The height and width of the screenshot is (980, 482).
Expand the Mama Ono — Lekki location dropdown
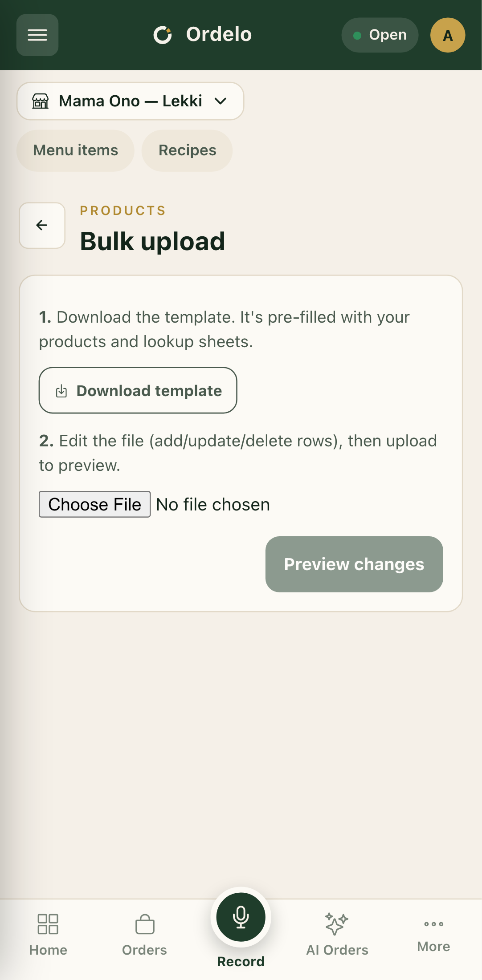(x=131, y=101)
